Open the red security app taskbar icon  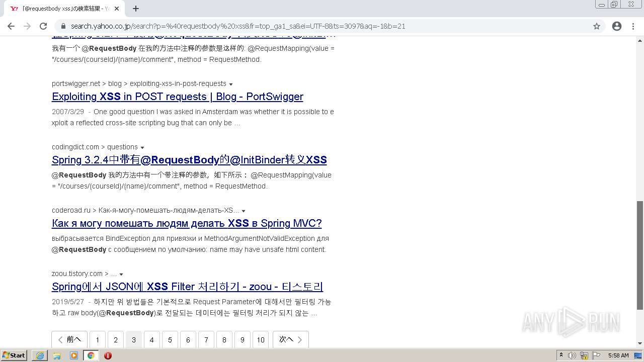point(108,355)
